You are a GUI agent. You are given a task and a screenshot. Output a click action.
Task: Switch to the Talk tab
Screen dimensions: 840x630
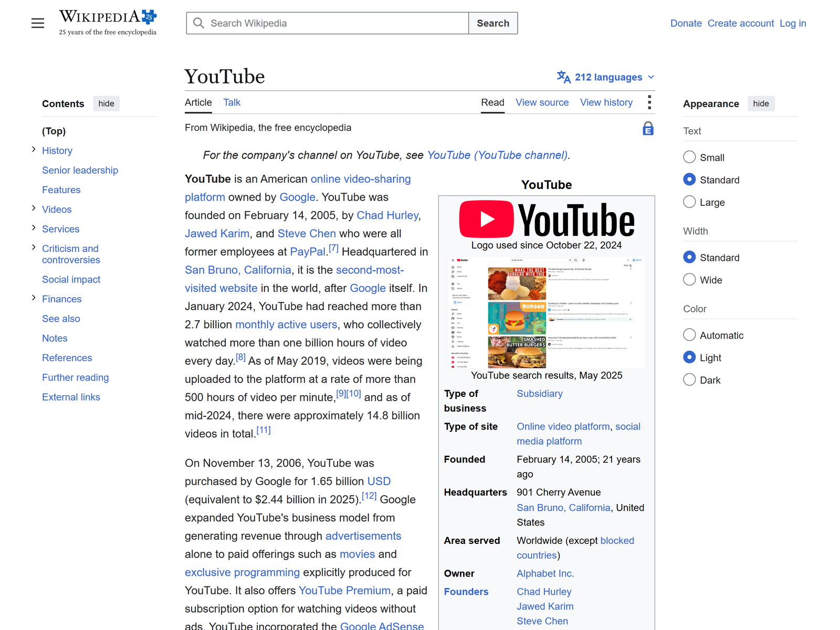pos(232,102)
